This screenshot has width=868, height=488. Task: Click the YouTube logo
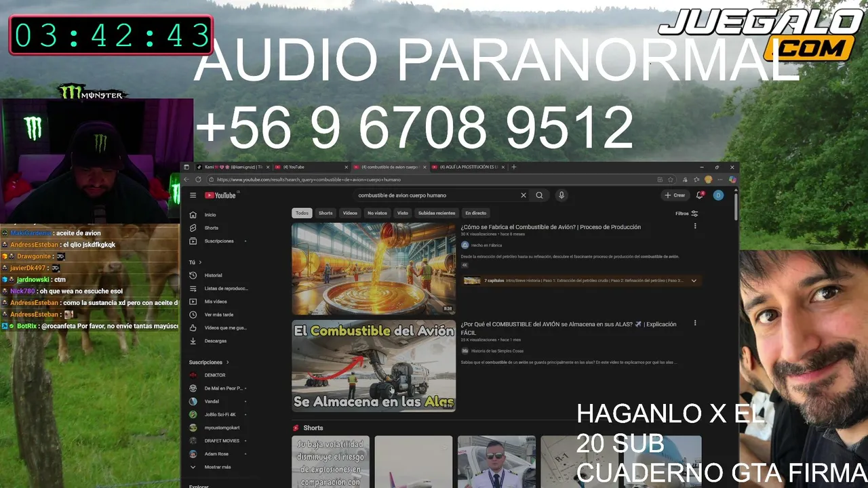coord(221,195)
